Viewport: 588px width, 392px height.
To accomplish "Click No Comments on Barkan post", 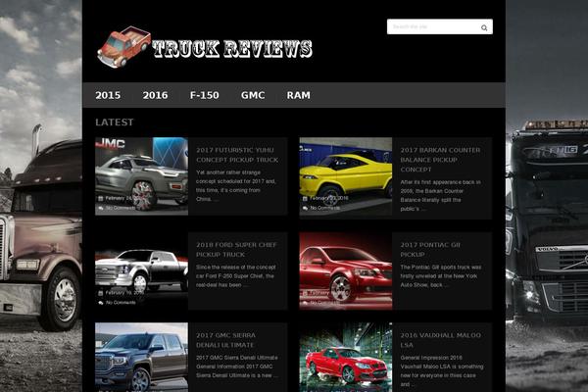I will pos(325,208).
